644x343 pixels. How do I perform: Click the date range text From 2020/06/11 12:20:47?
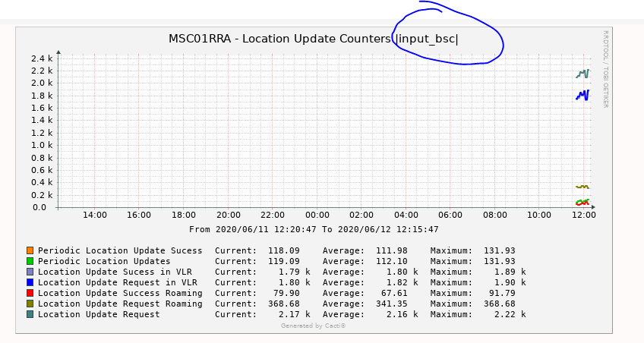253,229
